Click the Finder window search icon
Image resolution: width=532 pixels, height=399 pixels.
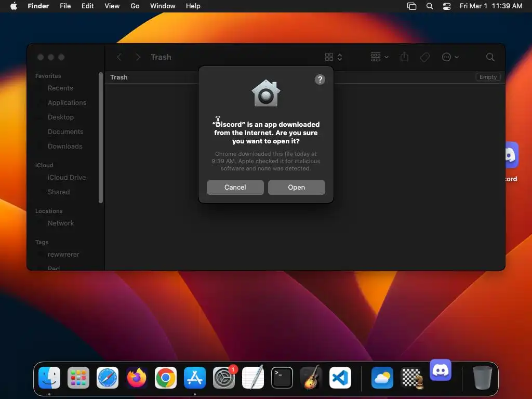[x=490, y=57]
